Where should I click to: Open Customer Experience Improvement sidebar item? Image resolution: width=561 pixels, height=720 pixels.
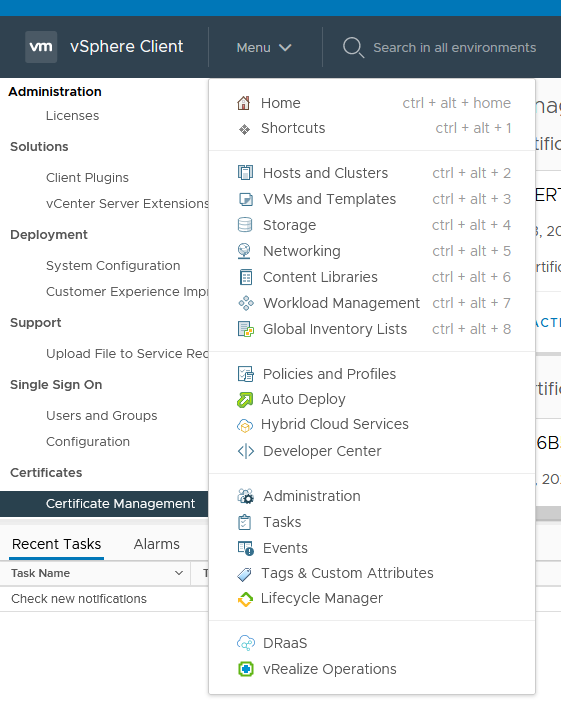point(127,292)
